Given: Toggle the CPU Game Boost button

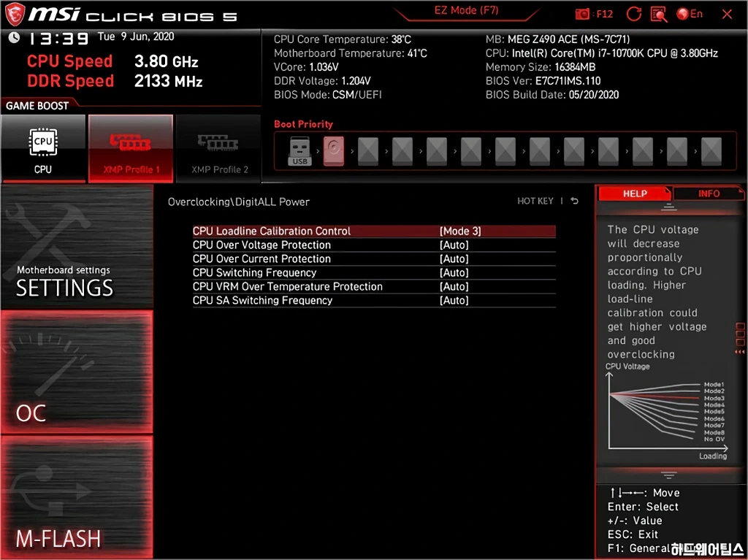Looking at the screenshot, I should (43, 148).
